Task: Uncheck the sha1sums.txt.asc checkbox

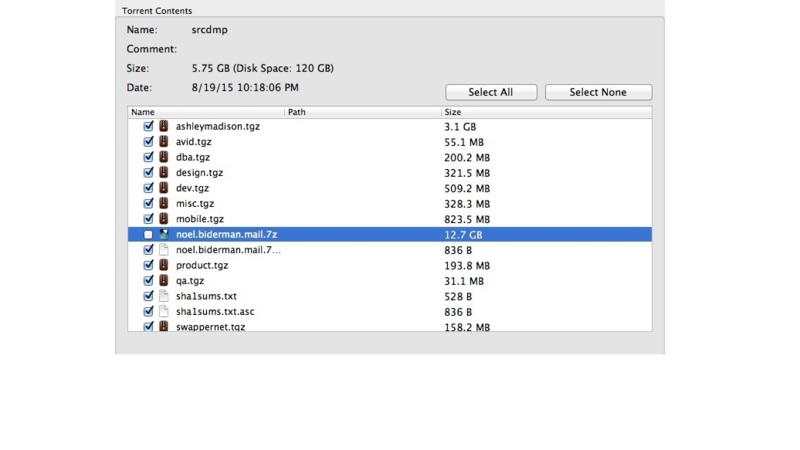Action: tap(148, 311)
